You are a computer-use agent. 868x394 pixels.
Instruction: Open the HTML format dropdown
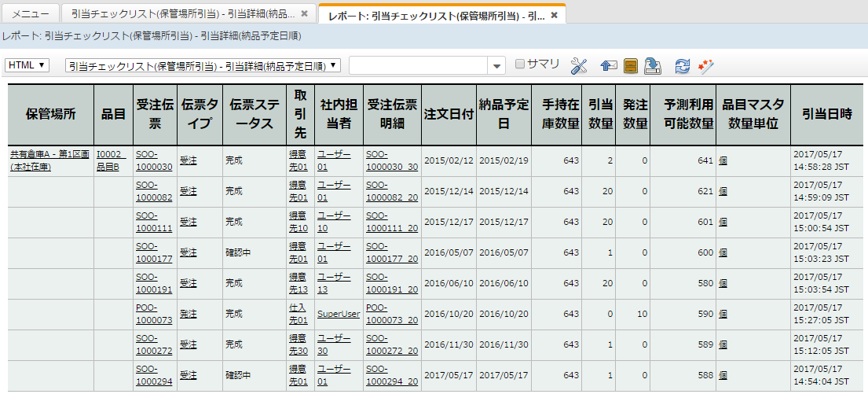[27, 65]
